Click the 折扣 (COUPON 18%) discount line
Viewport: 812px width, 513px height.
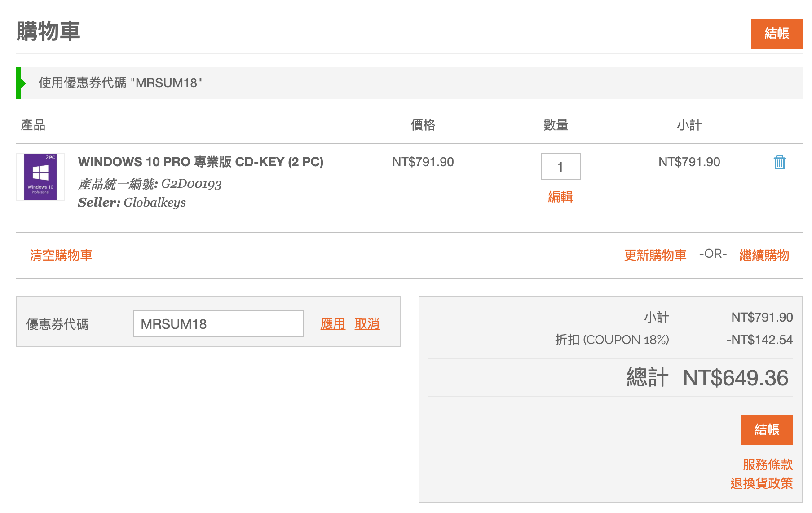(612, 340)
